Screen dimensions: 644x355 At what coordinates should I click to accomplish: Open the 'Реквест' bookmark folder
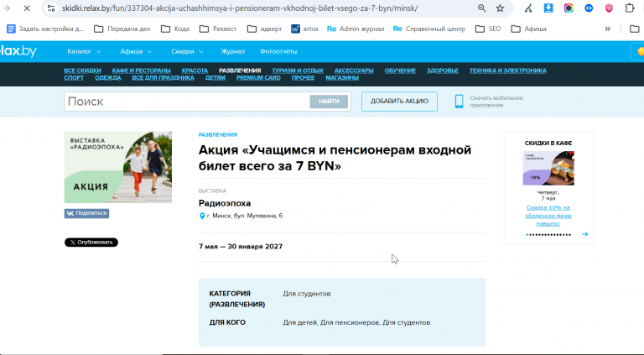[218, 29]
